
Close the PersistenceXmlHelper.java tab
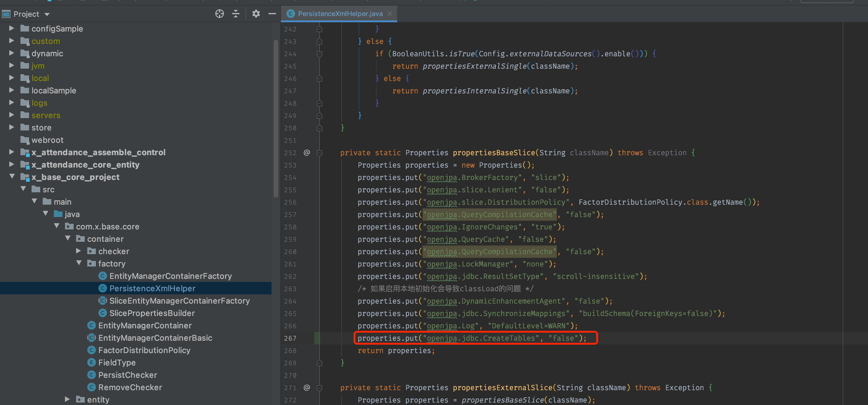(390, 14)
